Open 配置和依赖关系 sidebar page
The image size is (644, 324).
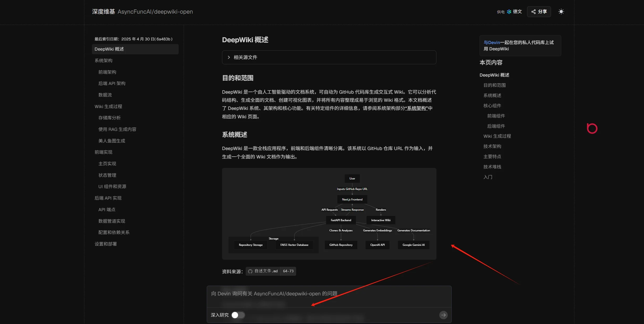pyautogui.click(x=114, y=232)
